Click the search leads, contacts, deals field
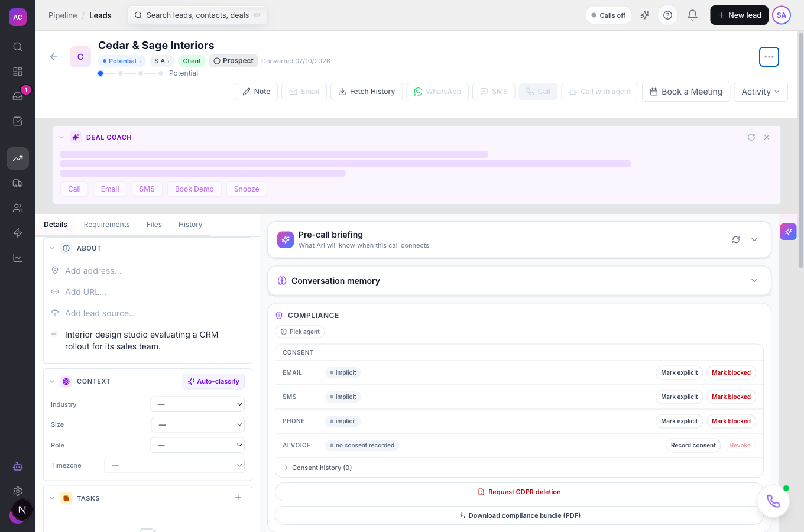804x532 pixels. click(x=197, y=15)
